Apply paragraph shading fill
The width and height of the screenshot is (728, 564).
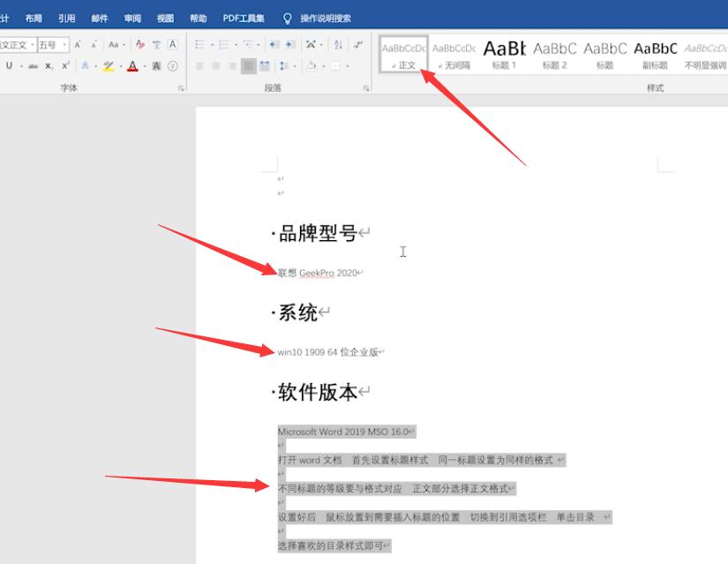(311, 66)
